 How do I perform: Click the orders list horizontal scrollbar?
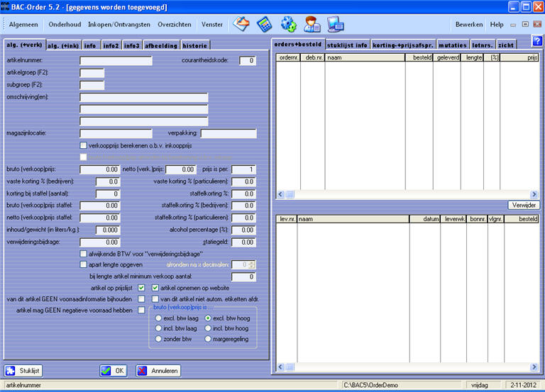coord(403,194)
